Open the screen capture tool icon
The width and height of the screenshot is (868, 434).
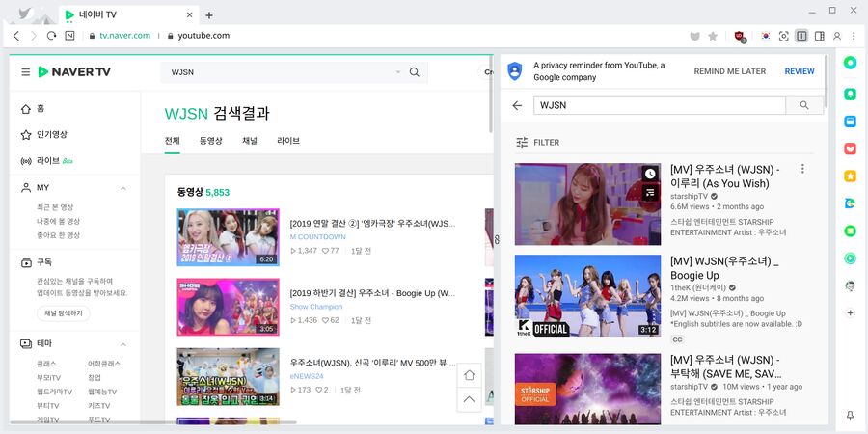coord(783,36)
